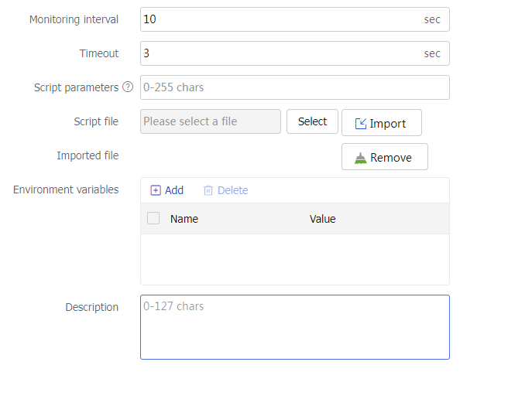The width and height of the screenshot is (532, 396).
Task: Click the Name column header
Action: [184, 219]
